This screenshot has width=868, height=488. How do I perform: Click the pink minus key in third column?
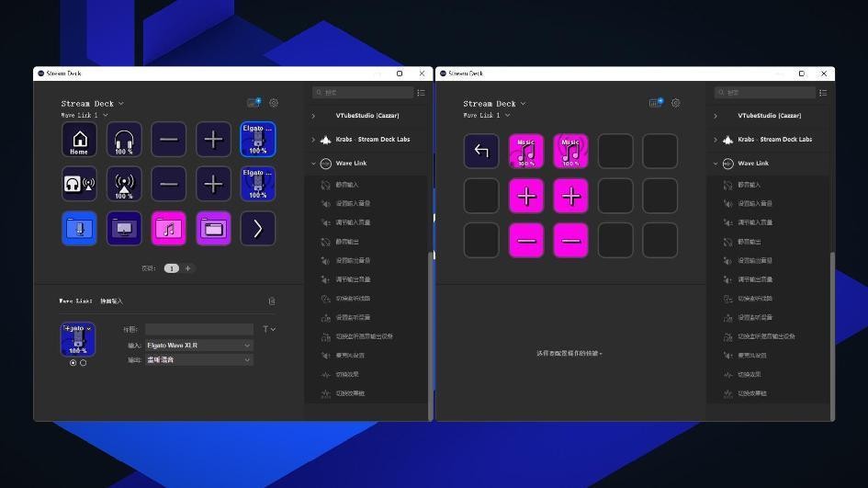pos(570,241)
